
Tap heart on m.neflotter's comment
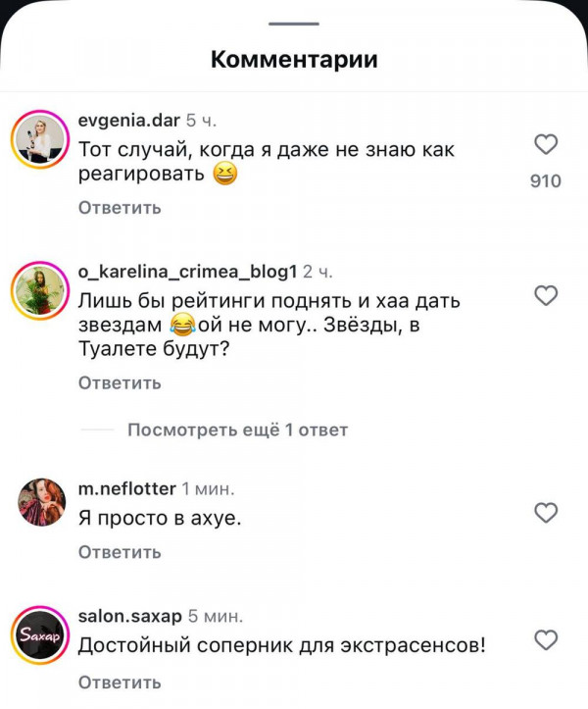546,513
